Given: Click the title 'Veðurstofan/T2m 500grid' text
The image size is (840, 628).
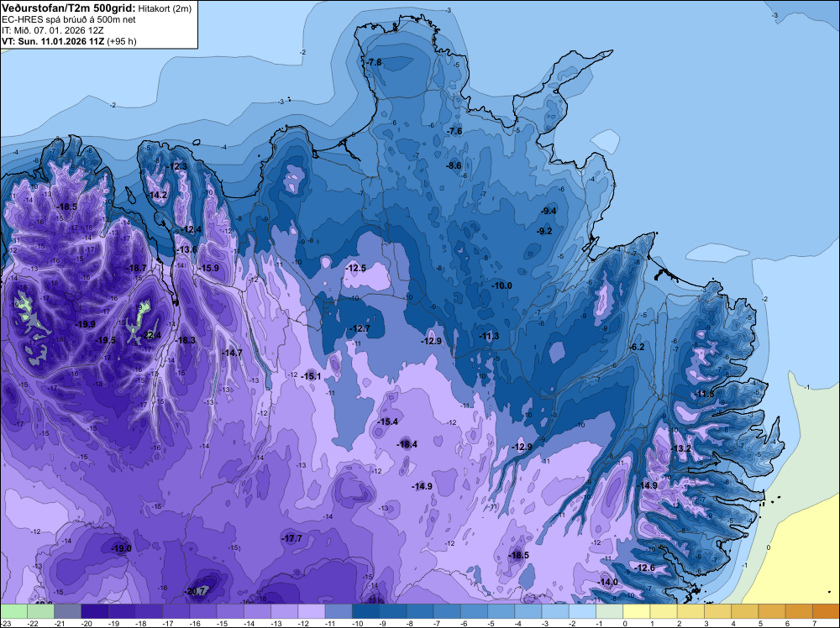Looking at the screenshot, I should click(x=69, y=8).
